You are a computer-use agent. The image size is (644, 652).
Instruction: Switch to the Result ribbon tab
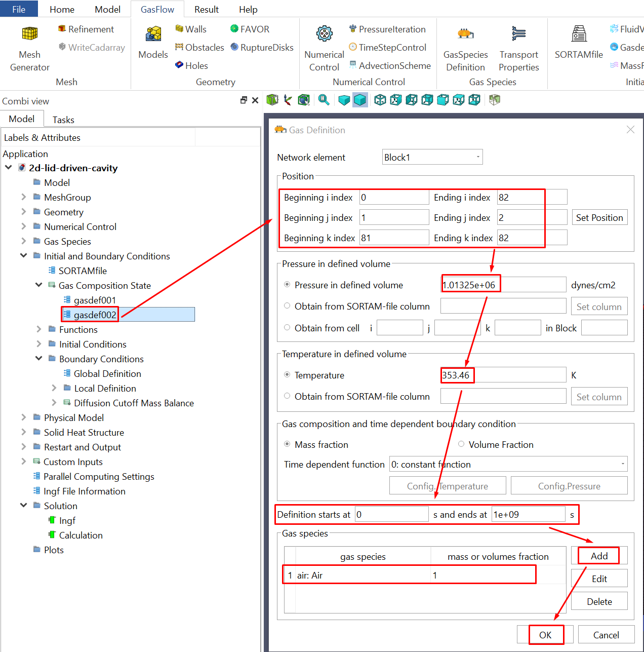click(x=206, y=9)
